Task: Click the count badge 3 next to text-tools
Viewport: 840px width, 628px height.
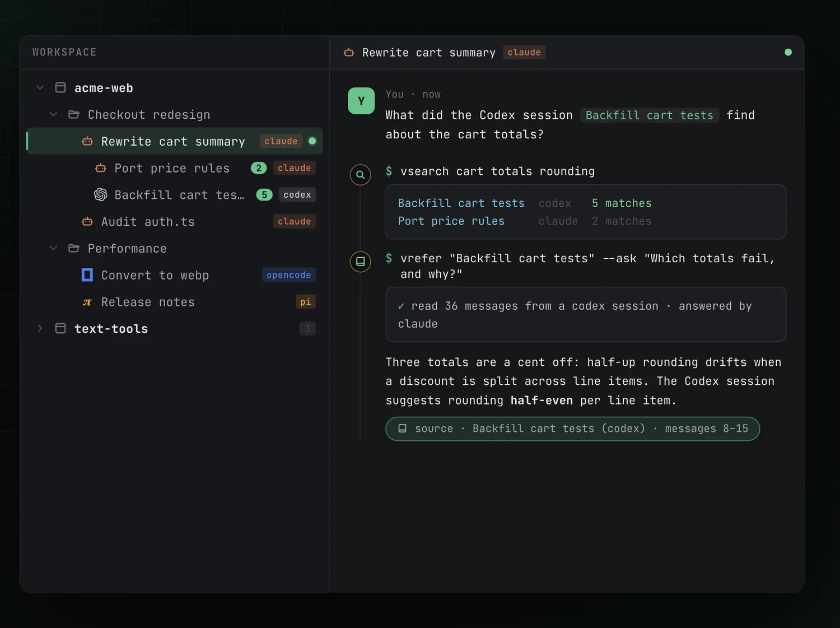Action: 307,328
